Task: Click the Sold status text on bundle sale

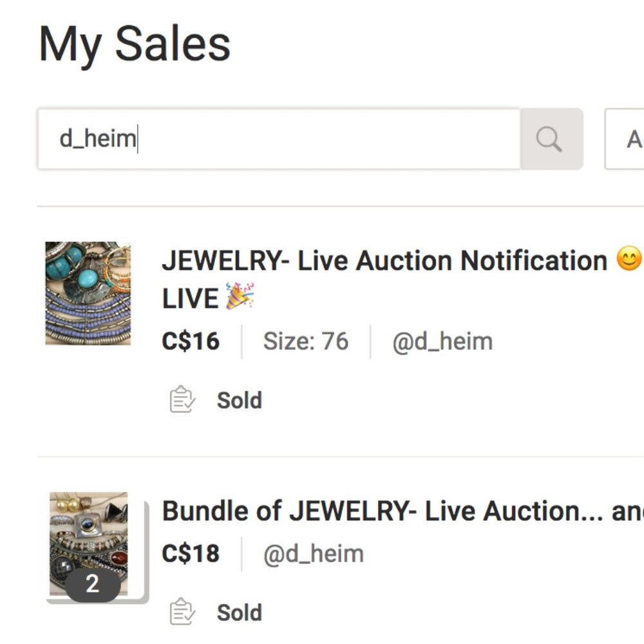Action: tap(240, 612)
